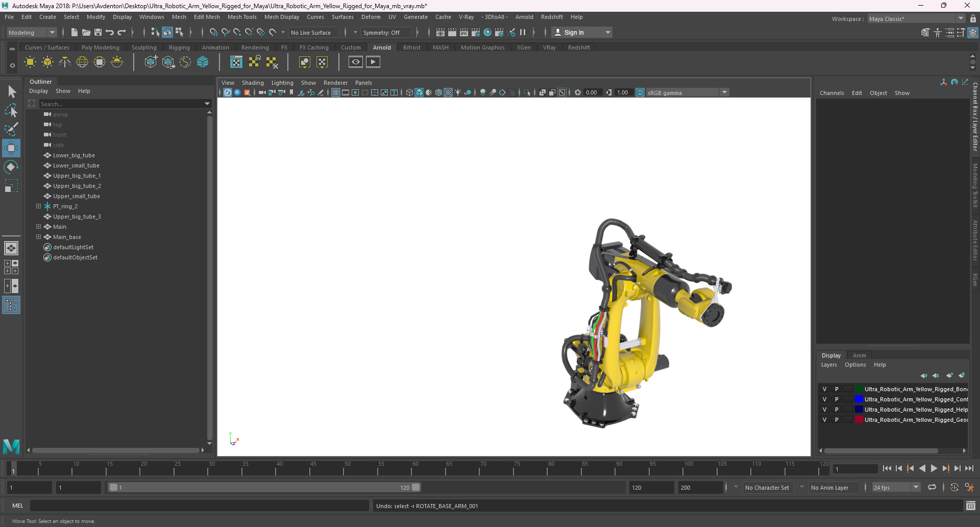Click color swatch of Rigged_Geo layer

[x=859, y=420]
